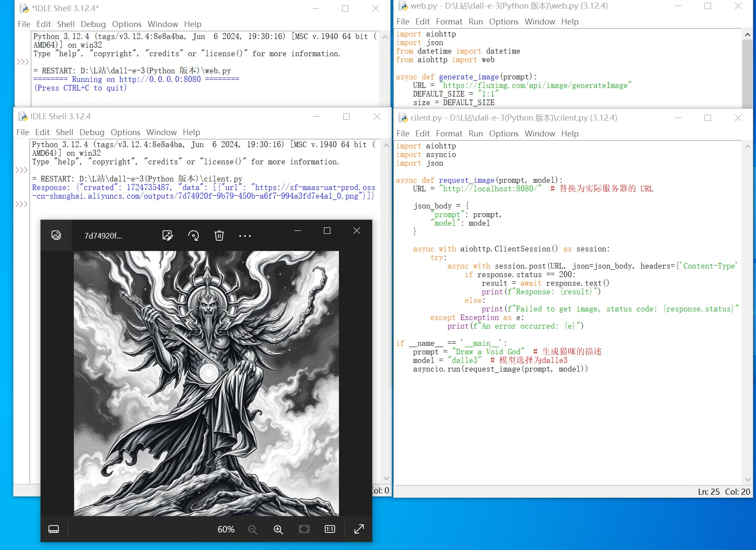Zoom out the photo with minus magnifier
The height and width of the screenshot is (550, 756).
point(253,529)
